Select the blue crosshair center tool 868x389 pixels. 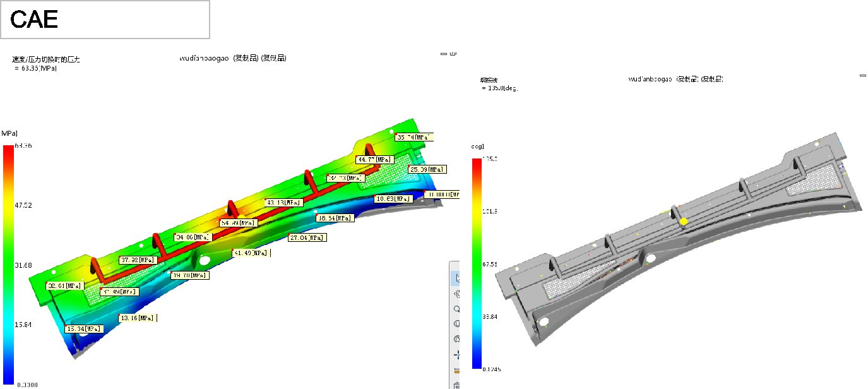tap(457, 355)
